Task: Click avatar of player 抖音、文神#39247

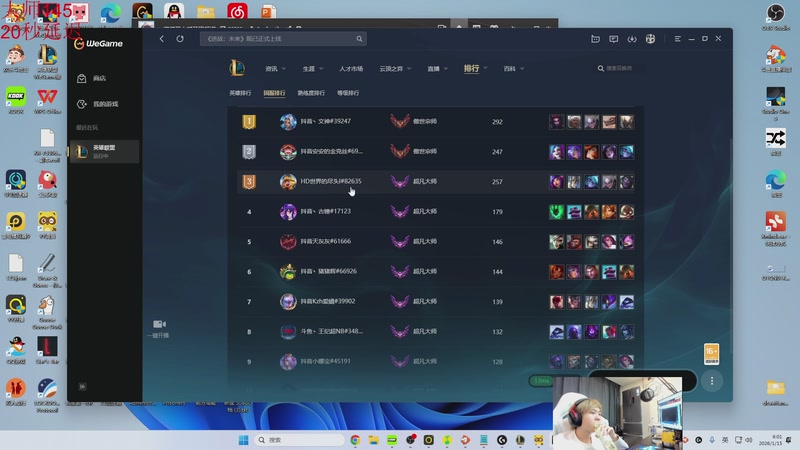Action: coord(288,121)
